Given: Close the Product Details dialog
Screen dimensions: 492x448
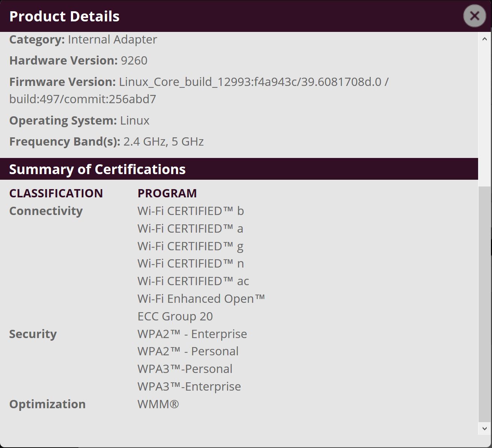Looking at the screenshot, I should point(474,16).
